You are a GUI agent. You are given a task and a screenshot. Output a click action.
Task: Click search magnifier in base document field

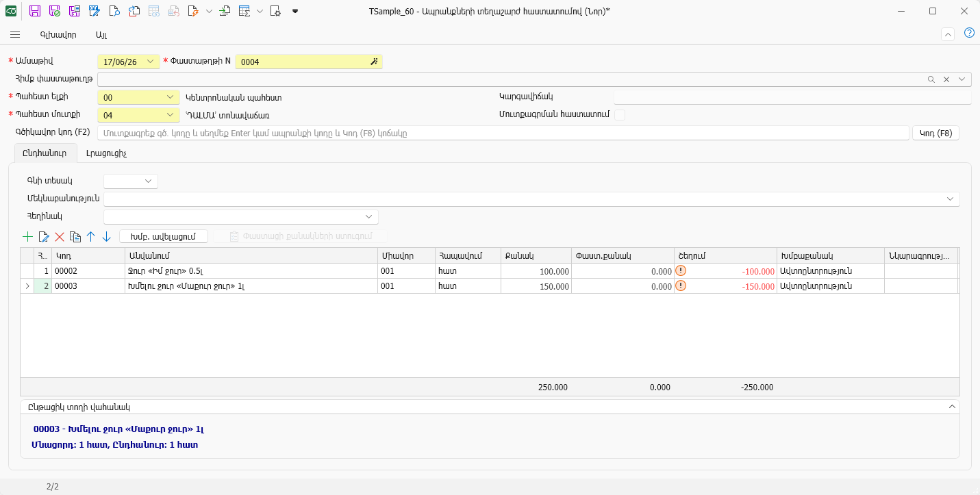click(x=931, y=79)
